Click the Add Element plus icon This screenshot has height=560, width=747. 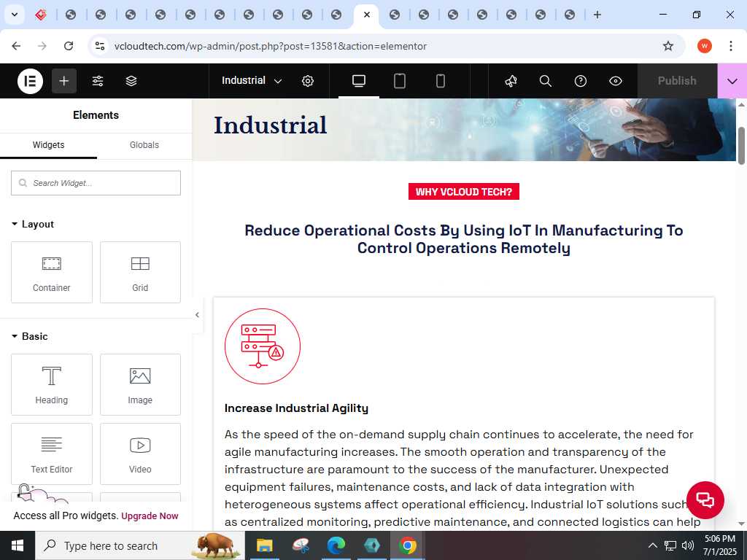pos(64,81)
